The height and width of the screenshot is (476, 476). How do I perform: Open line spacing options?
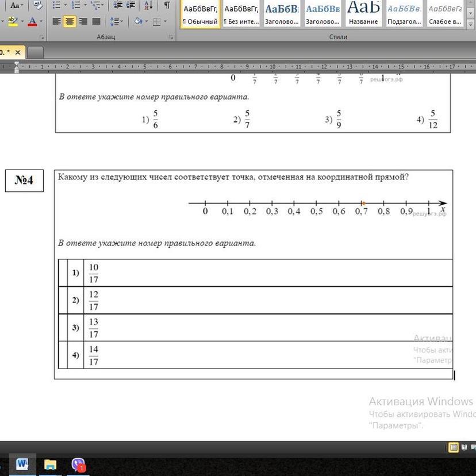tap(117, 21)
